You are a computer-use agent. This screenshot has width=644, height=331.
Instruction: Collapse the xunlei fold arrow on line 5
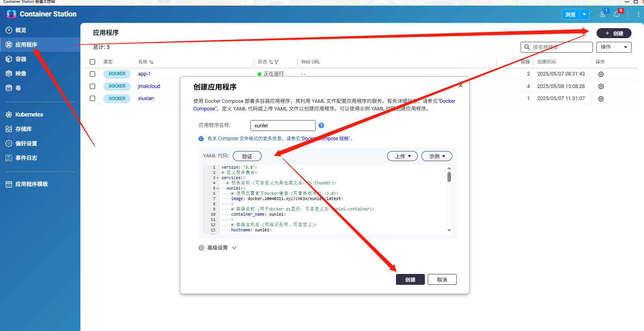[x=218, y=188]
